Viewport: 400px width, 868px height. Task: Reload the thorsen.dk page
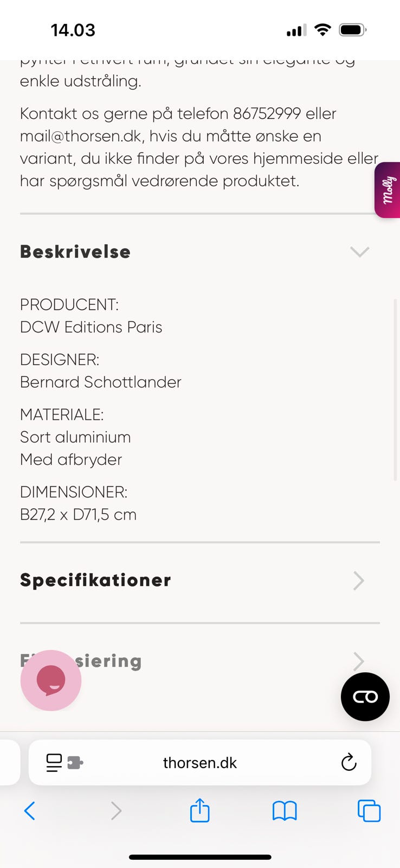click(x=349, y=762)
